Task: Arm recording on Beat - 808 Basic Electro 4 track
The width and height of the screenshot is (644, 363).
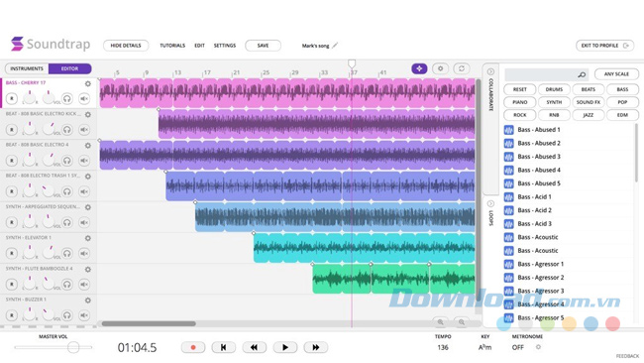Action: (x=12, y=161)
